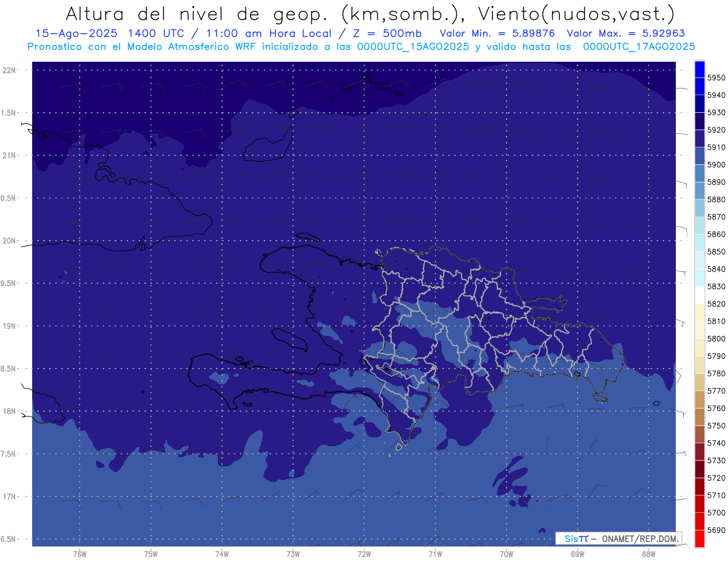Click the 5950 colorbar value label
The image size is (728, 562).
point(716,78)
